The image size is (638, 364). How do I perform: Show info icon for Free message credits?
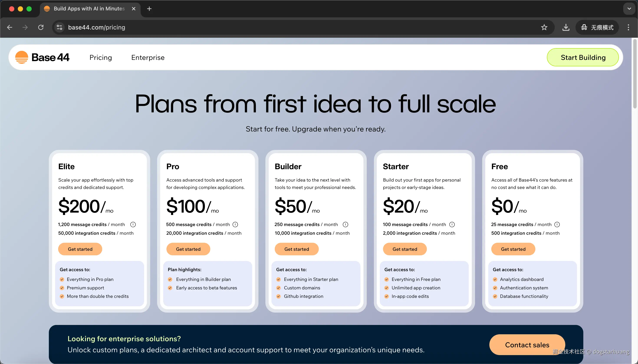point(557,225)
